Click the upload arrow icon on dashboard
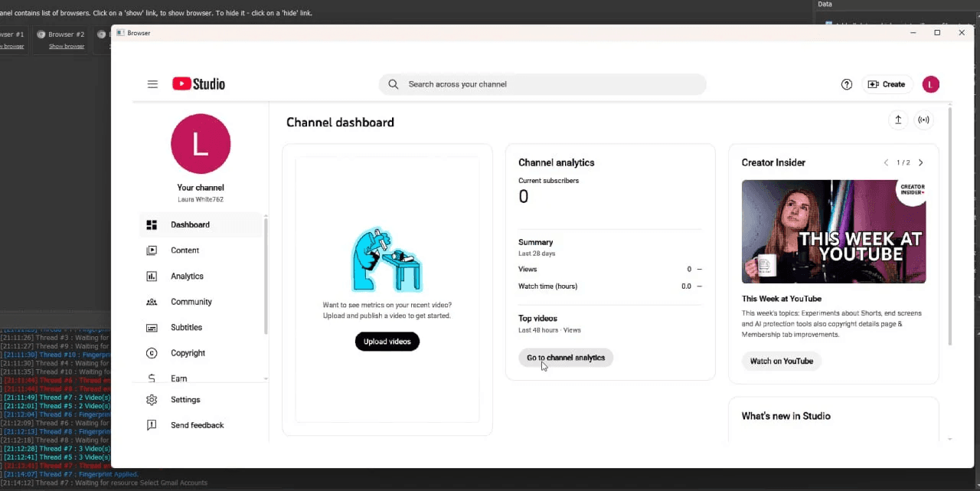 click(x=898, y=119)
